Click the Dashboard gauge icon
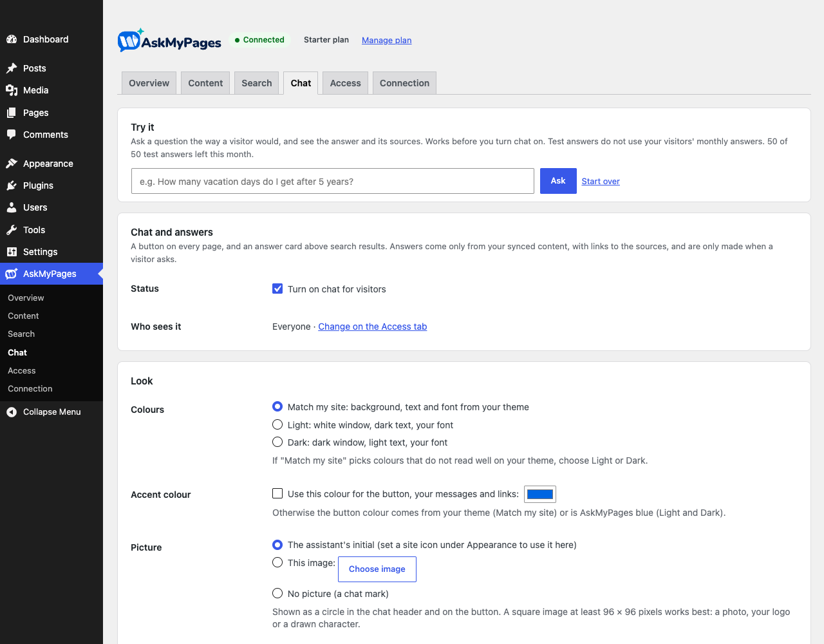The width and height of the screenshot is (824, 644). point(12,39)
